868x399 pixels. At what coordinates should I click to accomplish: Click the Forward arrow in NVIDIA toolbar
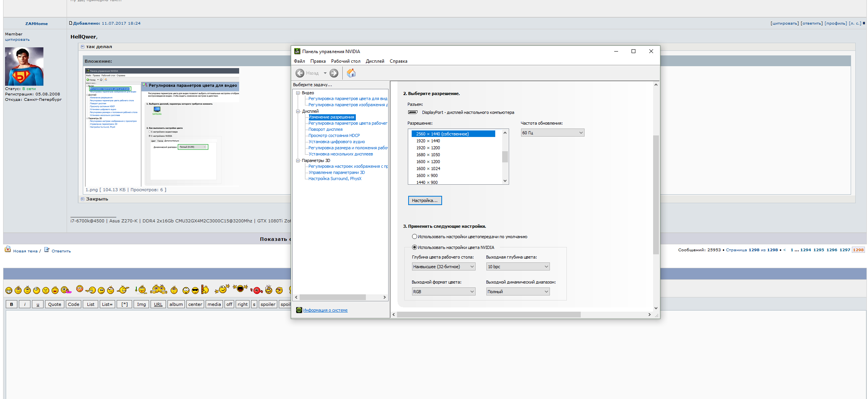point(334,73)
